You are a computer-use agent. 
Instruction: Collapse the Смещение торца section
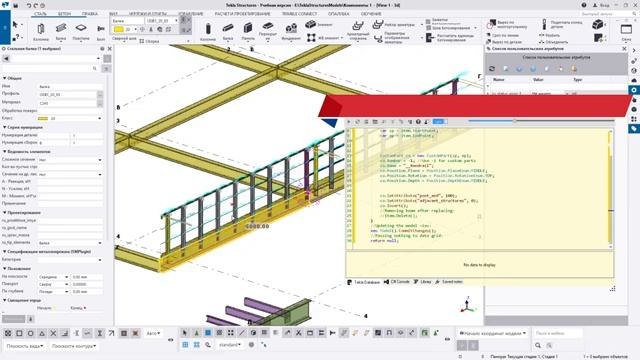(x=4, y=300)
